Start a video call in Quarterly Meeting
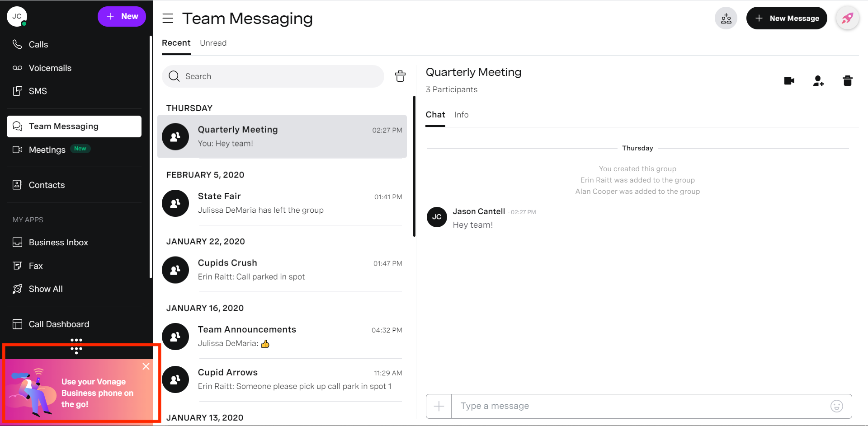Viewport: 868px width, 426px height. (x=789, y=81)
